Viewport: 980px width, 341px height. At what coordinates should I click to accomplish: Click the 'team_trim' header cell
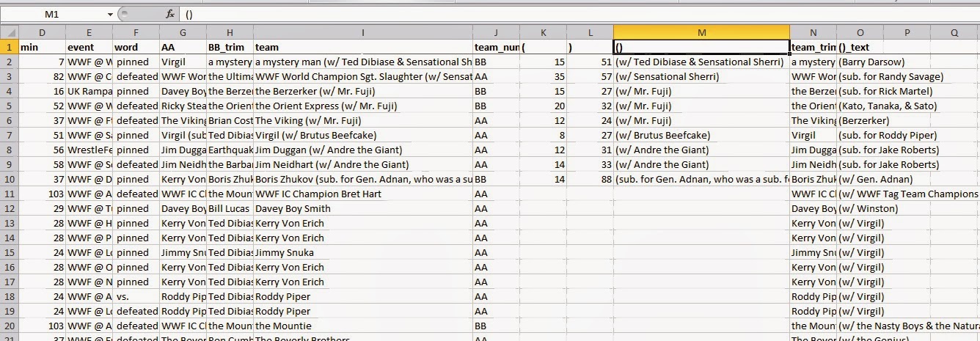(x=813, y=47)
